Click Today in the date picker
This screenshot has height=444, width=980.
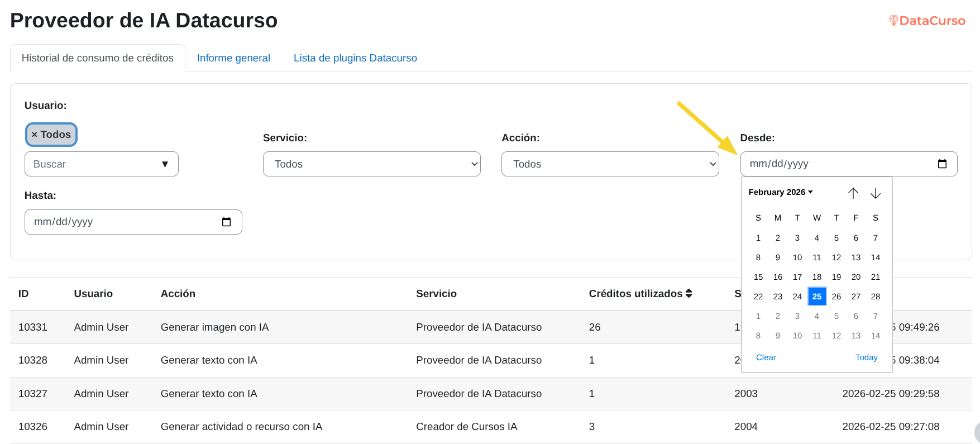point(866,357)
